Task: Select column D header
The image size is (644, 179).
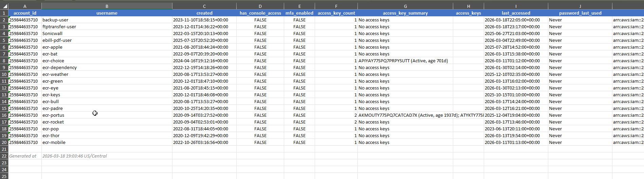Action: point(260,6)
